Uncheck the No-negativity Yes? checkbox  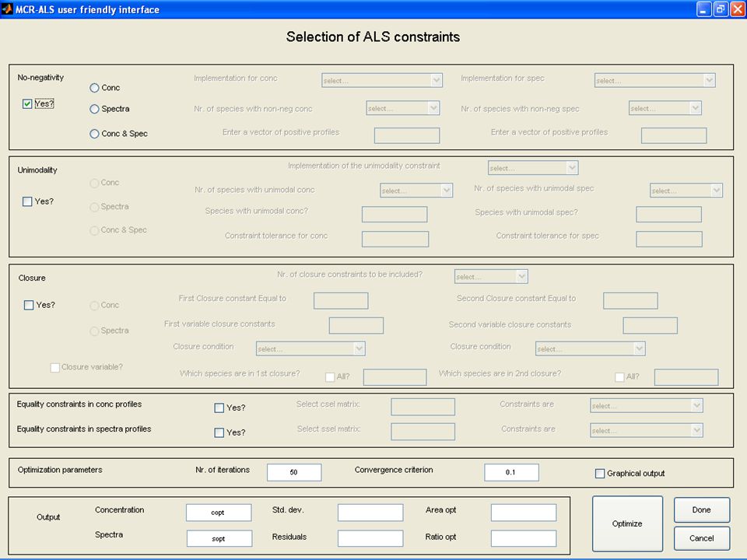[x=27, y=103]
